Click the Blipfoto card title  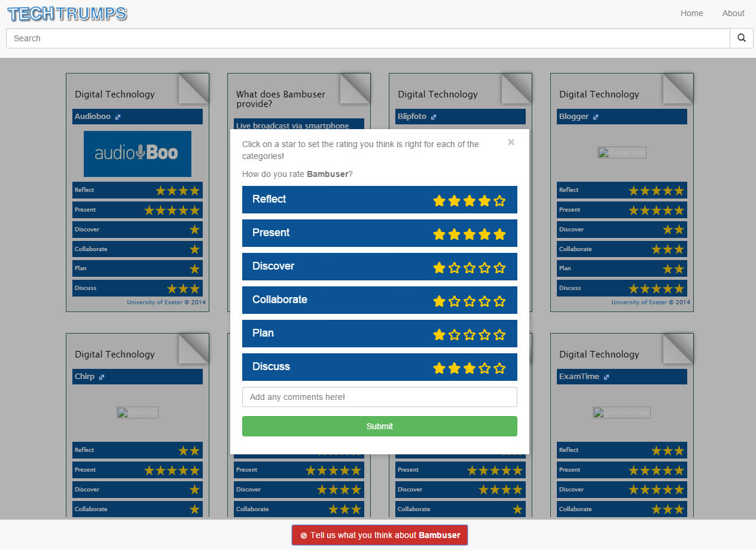(412, 117)
